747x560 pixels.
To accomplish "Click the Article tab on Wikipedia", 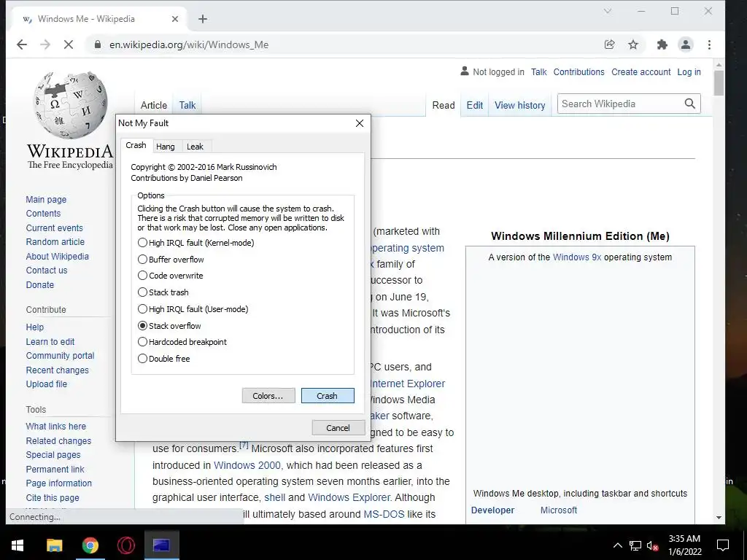I will [154, 105].
